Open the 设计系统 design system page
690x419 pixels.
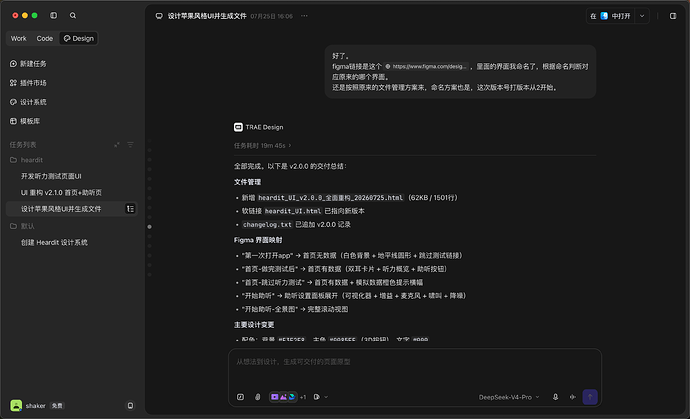click(x=28, y=102)
